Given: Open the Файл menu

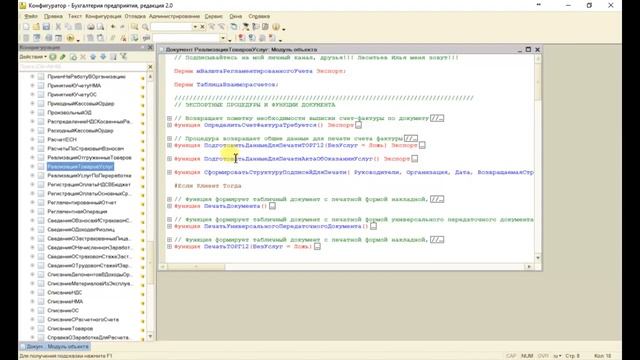Looking at the screenshot, I should 31,16.
